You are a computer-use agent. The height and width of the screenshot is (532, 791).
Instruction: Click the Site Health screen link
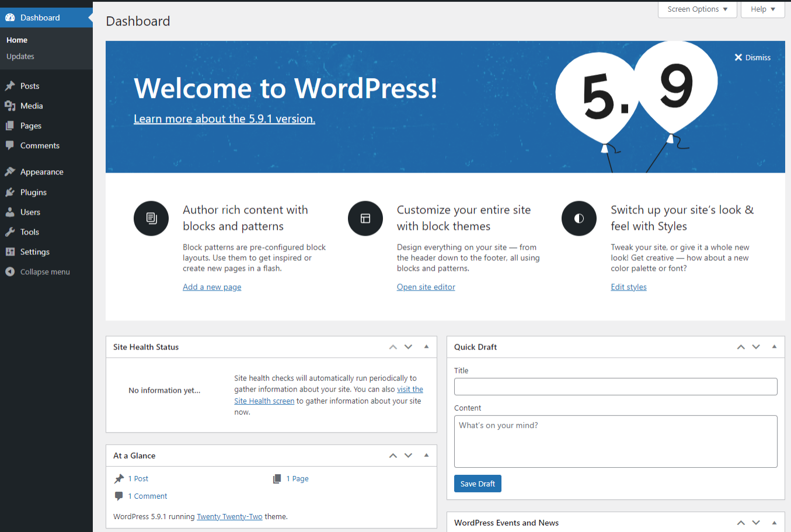coord(264,401)
